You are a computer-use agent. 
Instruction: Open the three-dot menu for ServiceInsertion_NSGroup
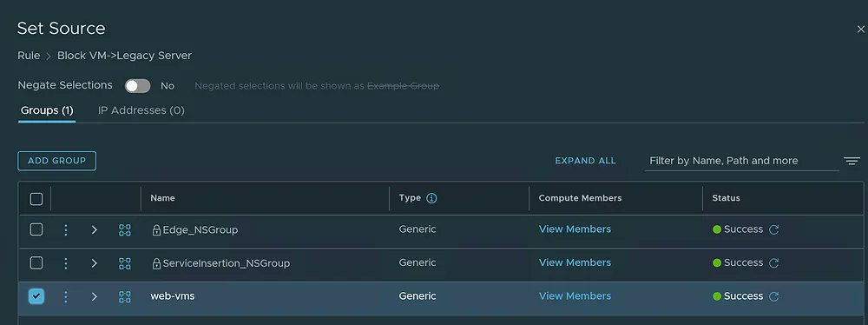(66, 263)
